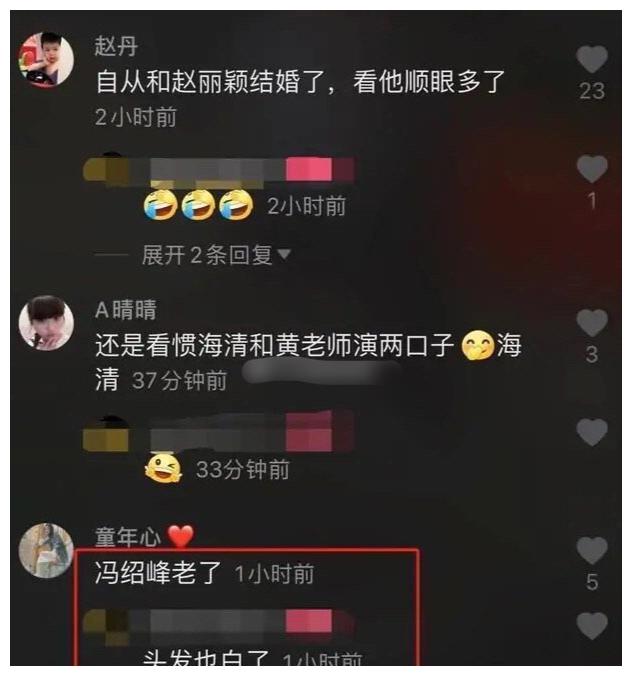Expand the 展开2条回复 replies
Screen dimensions: 632x676
(207, 255)
